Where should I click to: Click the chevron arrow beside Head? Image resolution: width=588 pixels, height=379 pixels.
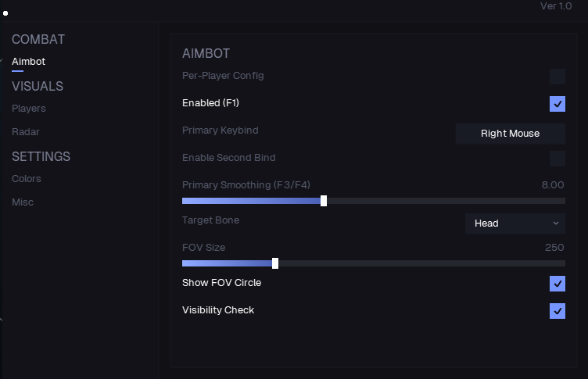pos(556,223)
